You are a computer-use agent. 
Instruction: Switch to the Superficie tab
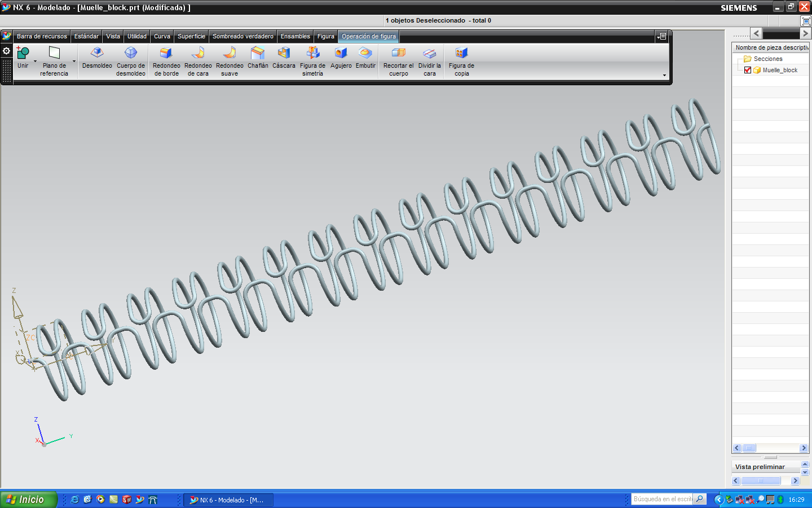[191, 36]
